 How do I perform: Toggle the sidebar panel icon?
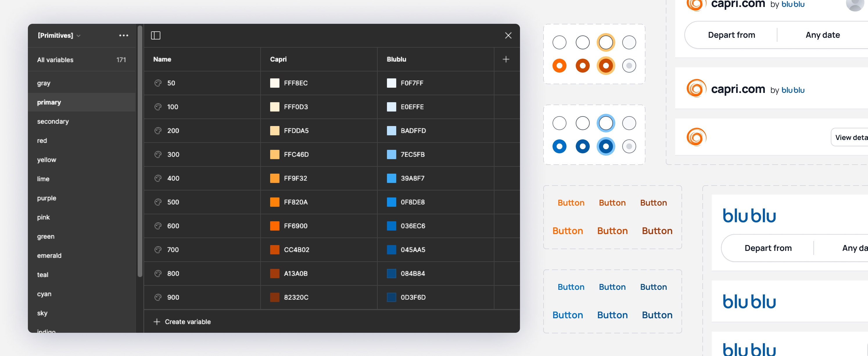coord(155,35)
